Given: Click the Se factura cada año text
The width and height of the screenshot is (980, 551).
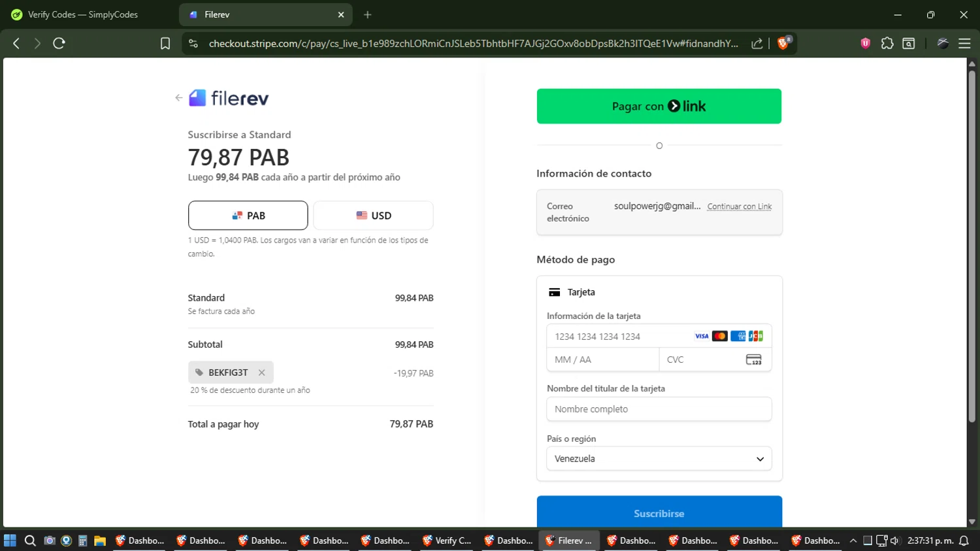Looking at the screenshot, I should [x=221, y=311].
